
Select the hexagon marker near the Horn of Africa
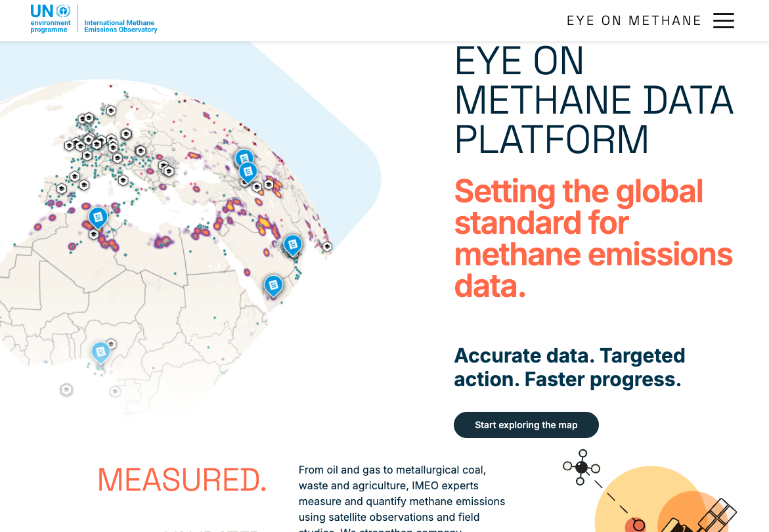click(326, 248)
